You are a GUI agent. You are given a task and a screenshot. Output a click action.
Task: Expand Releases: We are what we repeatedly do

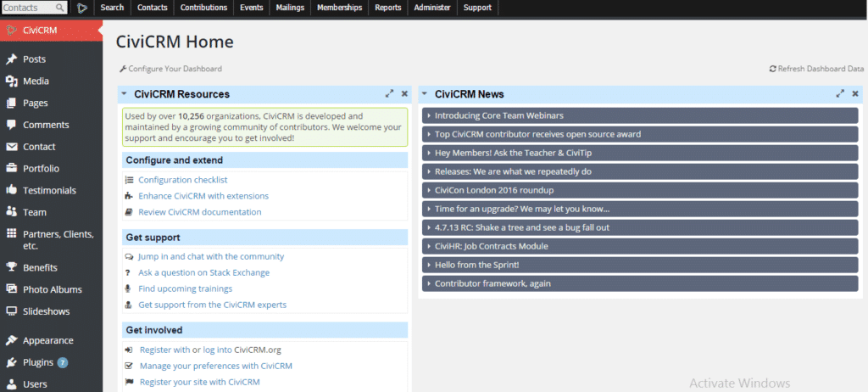coord(640,171)
